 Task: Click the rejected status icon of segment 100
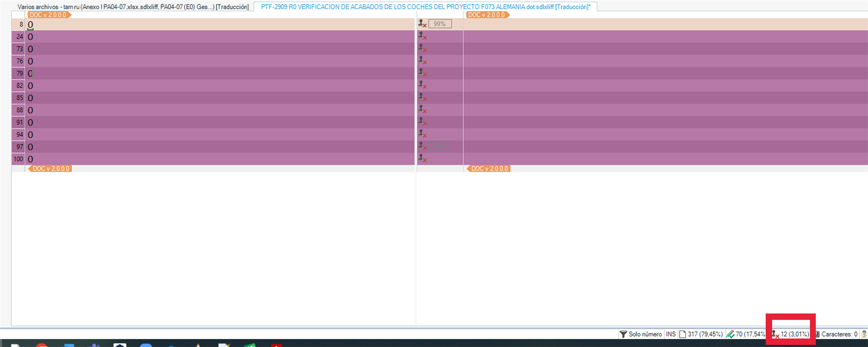click(x=422, y=159)
